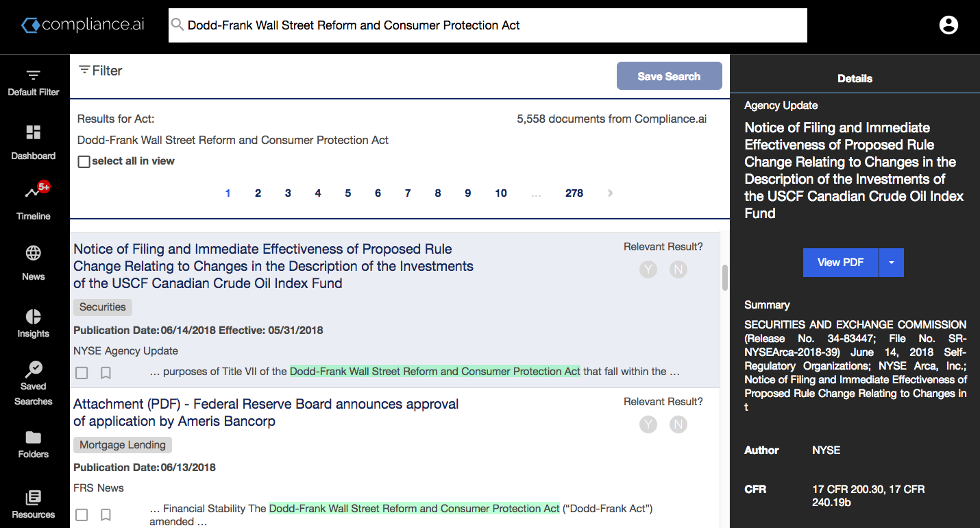This screenshot has width=980, height=528.
Task: Go to results page 10
Action: [x=501, y=193]
